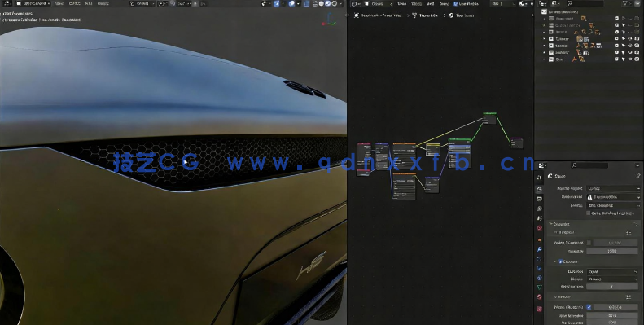Viewport: 644px width, 325px height.
Task: Open the 3D viewport editor type menu
Action: click(x=7, y=3)
